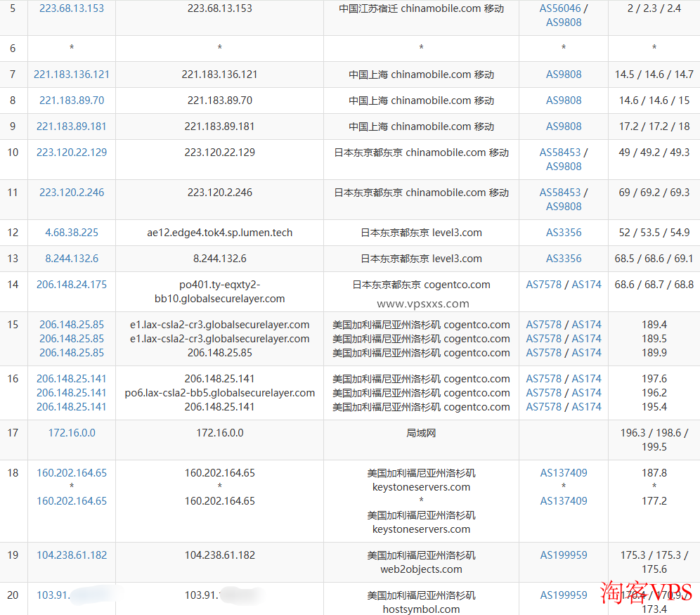700x615 pixels.
Task: Open the AS9808 link in hop 11 row
Action: pos(564,207)
